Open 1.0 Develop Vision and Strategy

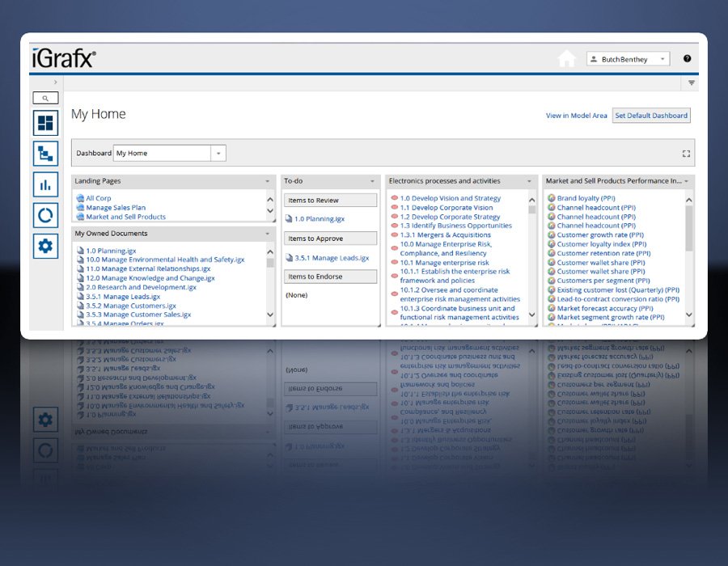pos(451,198)
